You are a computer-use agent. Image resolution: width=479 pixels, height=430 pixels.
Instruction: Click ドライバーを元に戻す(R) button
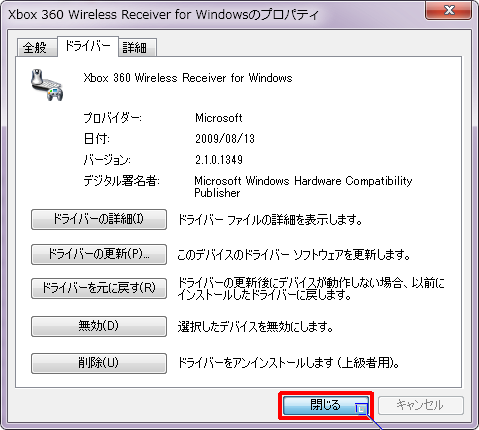(x=99, y=288)
